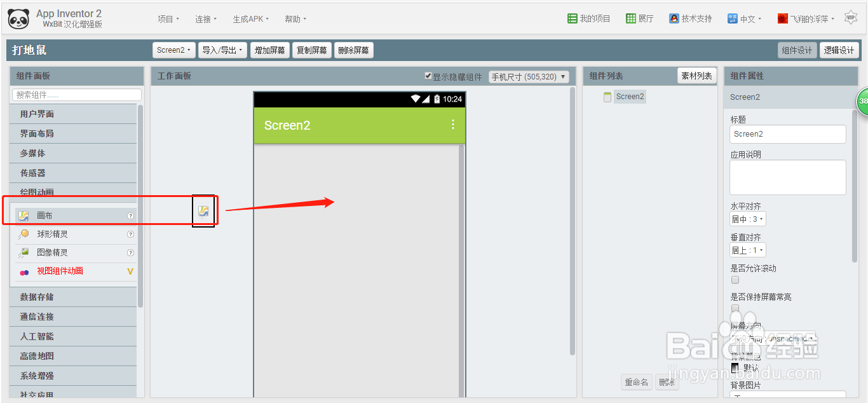Select the 画布 canvas component icon
This screenshot has width=868, height=403.
24,216
